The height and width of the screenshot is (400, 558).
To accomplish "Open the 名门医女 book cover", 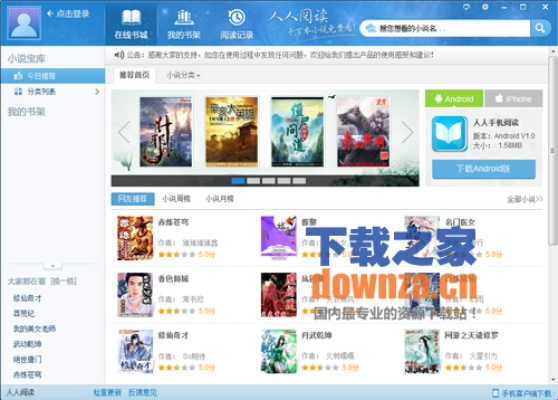I will pos(422,238).
